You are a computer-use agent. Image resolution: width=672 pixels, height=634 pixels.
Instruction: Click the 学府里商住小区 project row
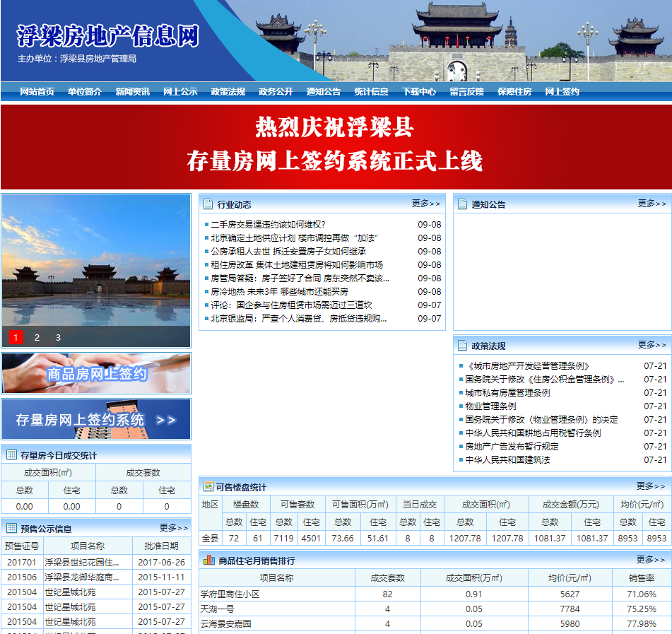pos(230,594)
